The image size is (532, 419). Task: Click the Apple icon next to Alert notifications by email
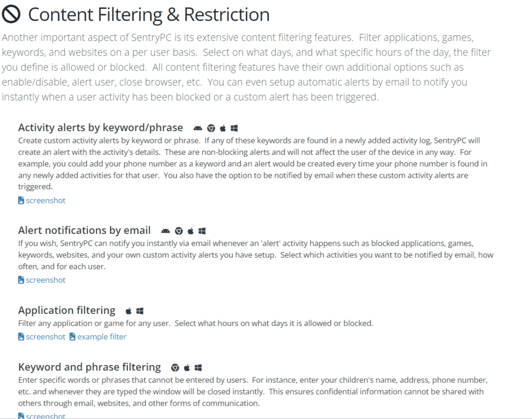point(191,231)
